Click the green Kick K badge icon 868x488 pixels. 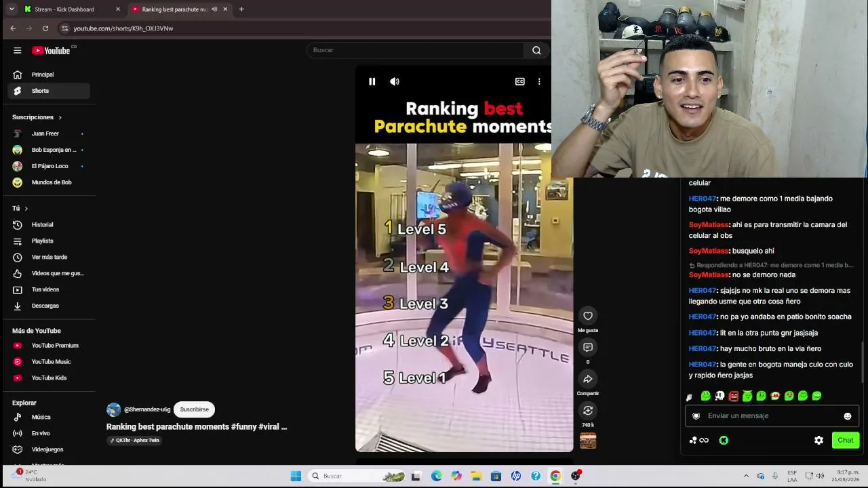[724, 441]
